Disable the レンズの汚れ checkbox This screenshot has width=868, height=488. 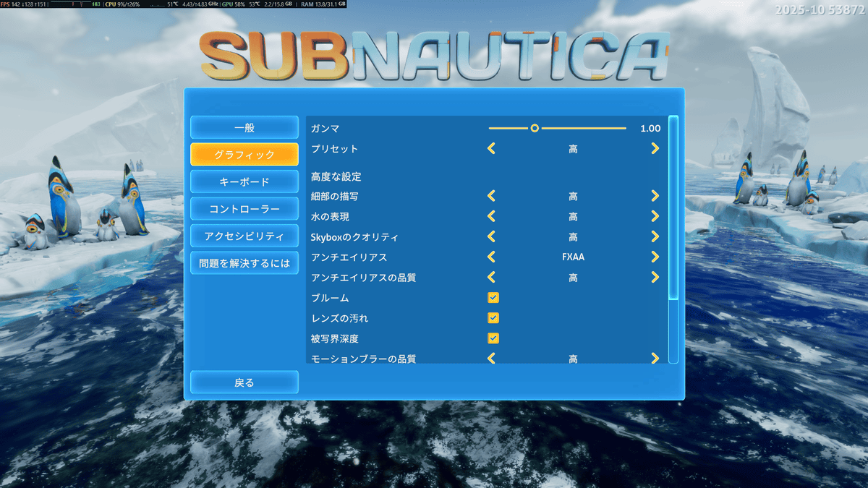493,317
